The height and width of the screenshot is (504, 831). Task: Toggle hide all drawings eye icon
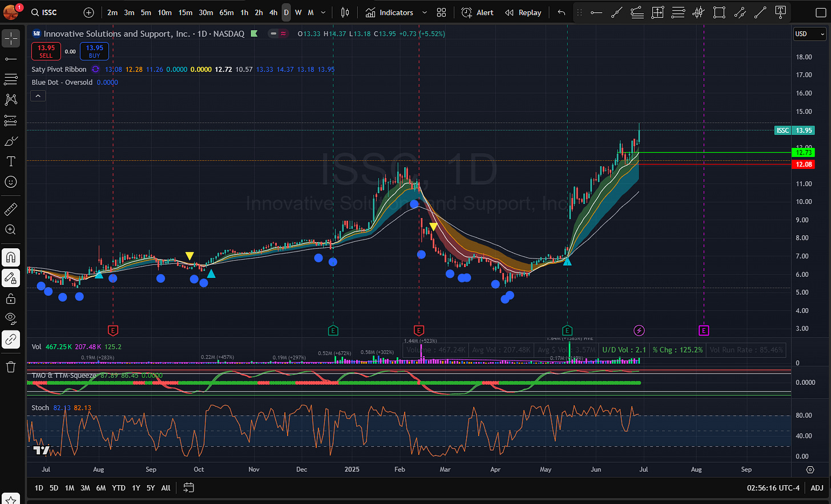(11, 318)
